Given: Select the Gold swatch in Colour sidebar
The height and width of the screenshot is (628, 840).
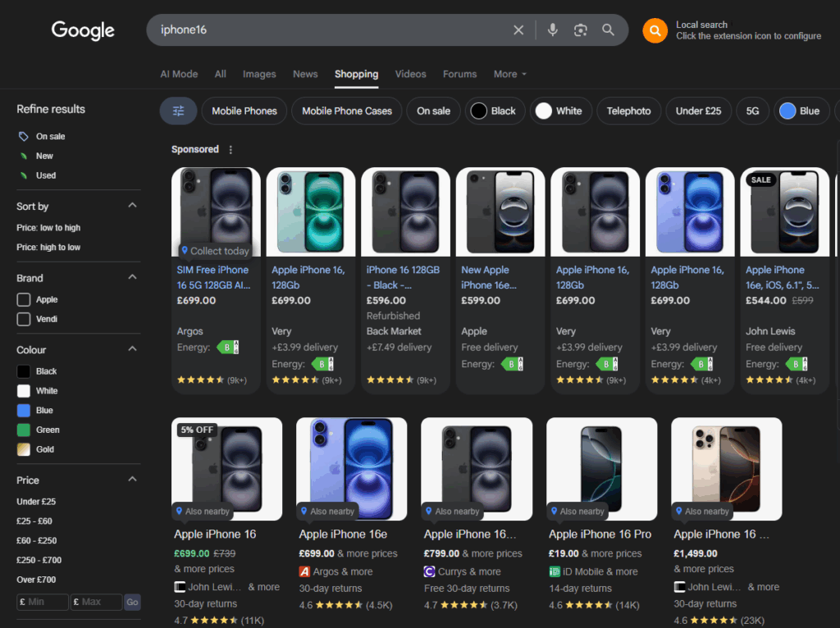Looking at the screenshot, I should [x=24, y=449].
